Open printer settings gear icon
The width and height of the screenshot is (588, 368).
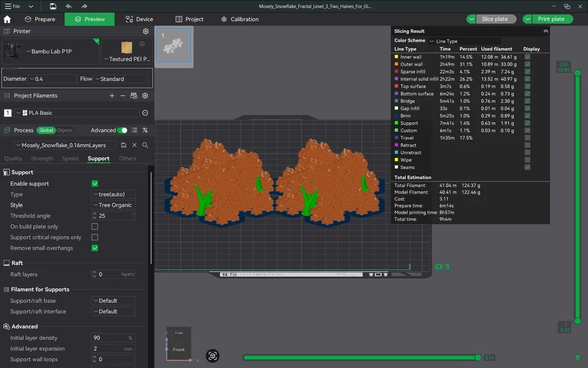[x=145, y=32]
